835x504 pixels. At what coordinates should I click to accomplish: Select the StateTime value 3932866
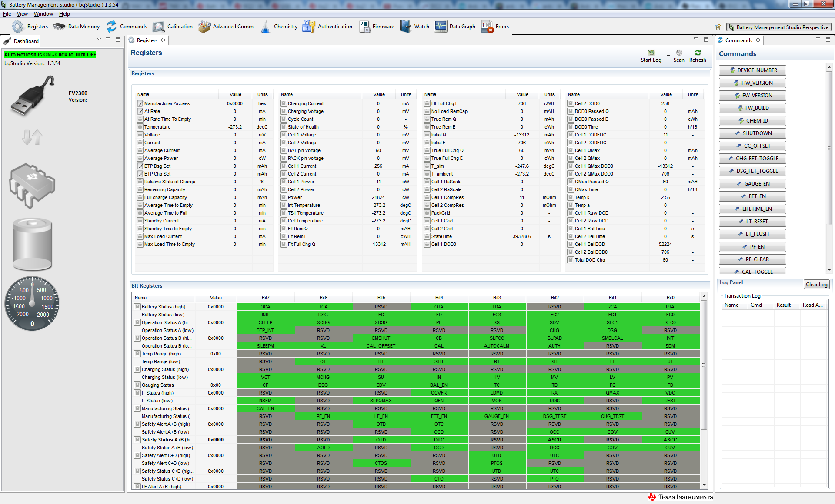tap(521, 236)
